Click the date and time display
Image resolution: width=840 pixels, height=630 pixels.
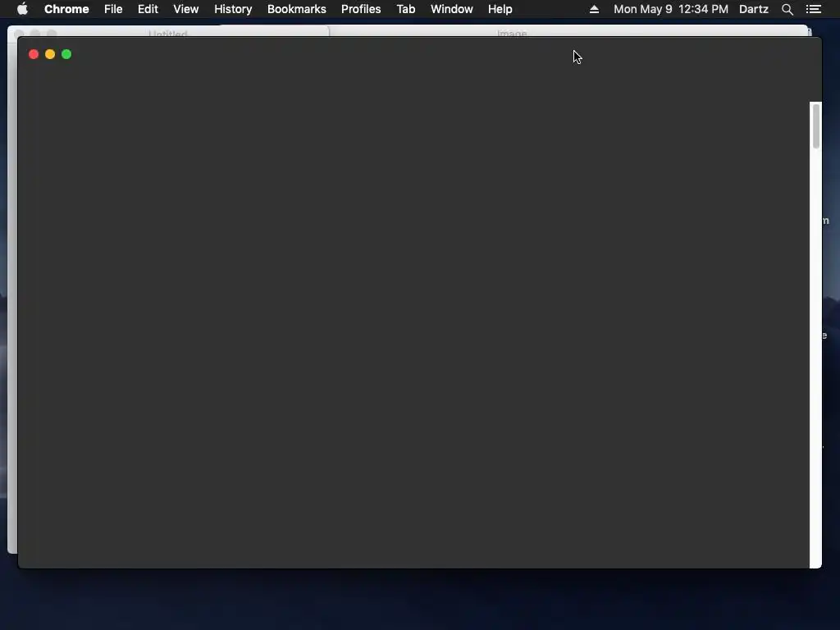pos(671,9)
